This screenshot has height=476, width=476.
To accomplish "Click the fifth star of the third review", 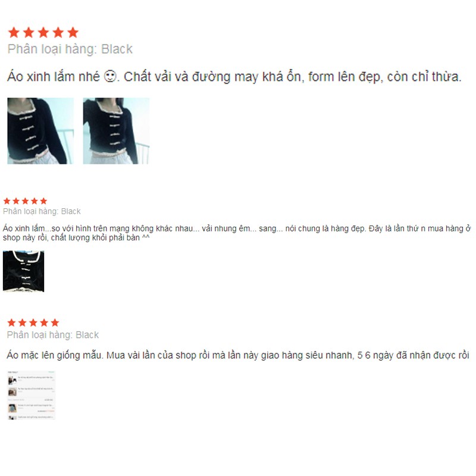I will click(x=55, y=322).
